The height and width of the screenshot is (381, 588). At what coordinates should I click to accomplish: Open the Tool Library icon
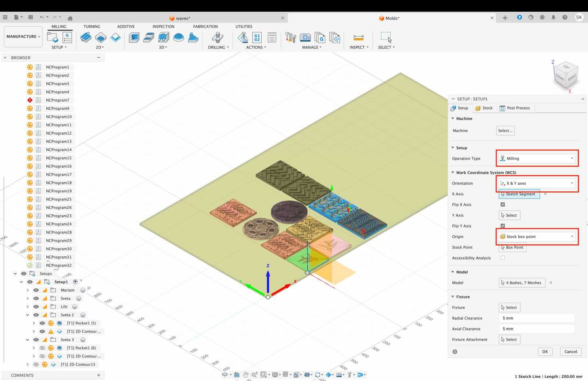[x=290, y=37]
